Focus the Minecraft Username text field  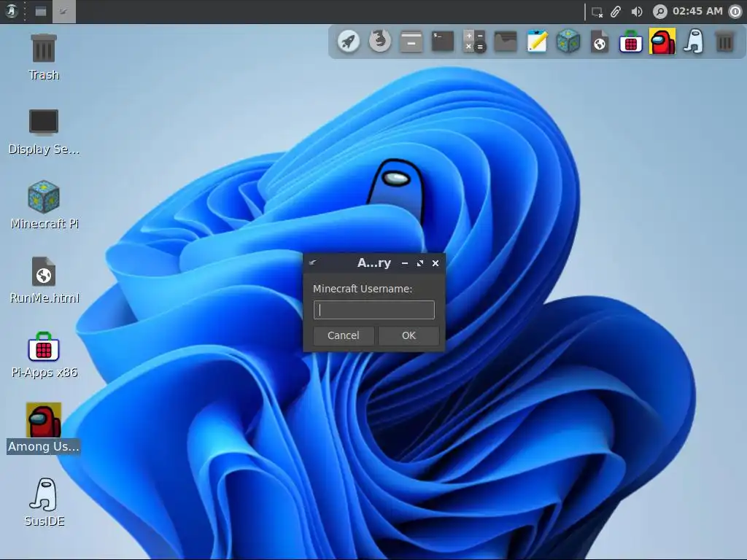click(x=374, y=310)
